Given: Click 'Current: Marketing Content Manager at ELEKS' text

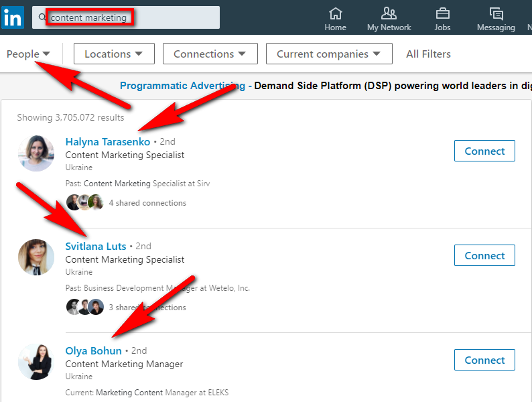Looking at the screenshot, I should point(147,393).
